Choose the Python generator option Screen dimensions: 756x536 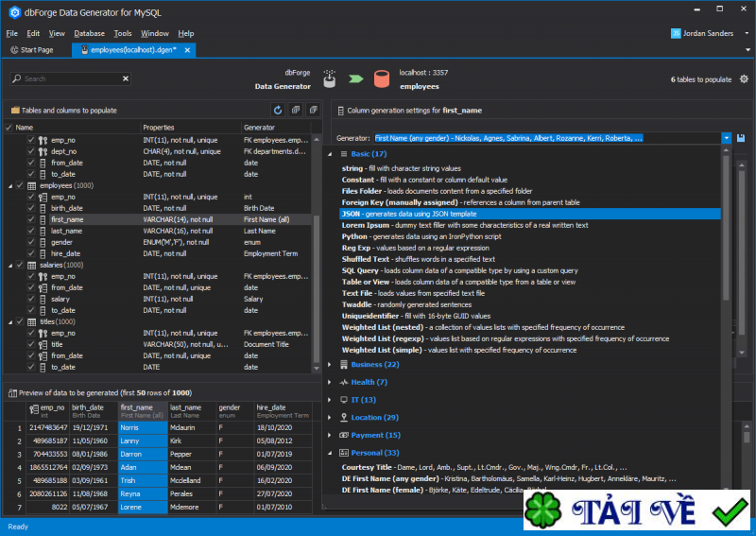356,237
